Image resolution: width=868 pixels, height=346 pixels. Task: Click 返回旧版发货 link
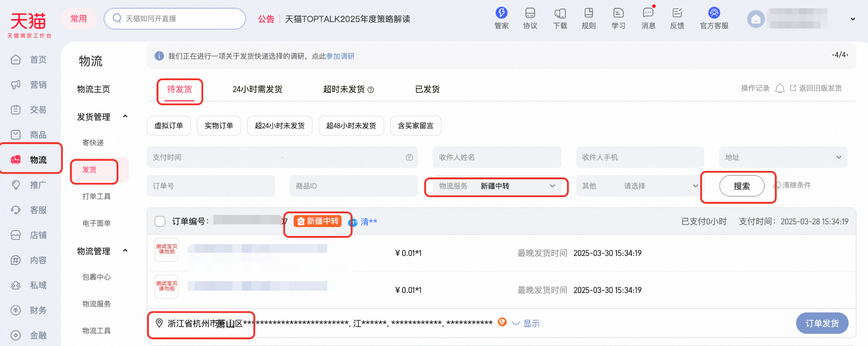point(816,88)
